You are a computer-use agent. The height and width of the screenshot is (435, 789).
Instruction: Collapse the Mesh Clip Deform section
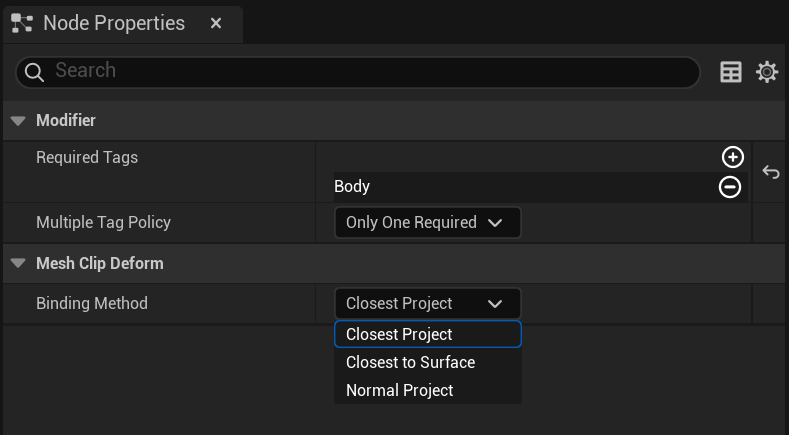[x=18, y=263]
